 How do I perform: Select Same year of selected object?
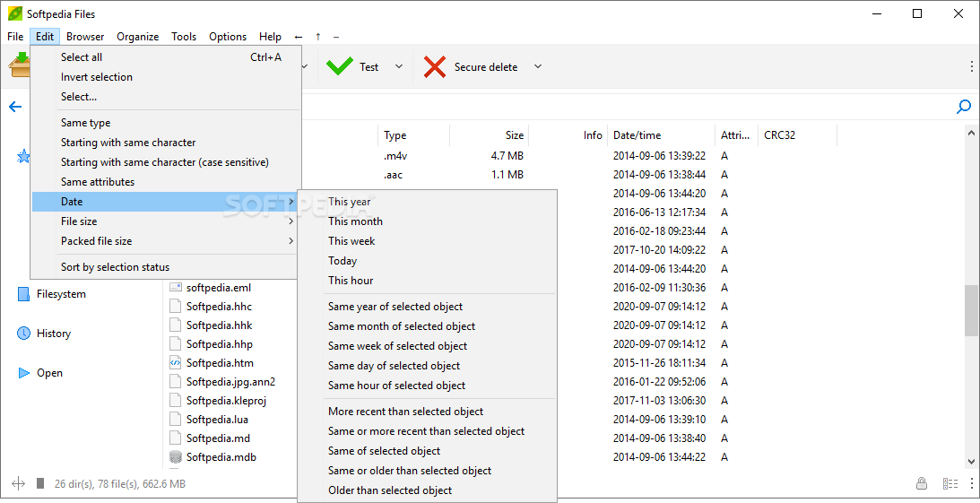pos(427,306)
